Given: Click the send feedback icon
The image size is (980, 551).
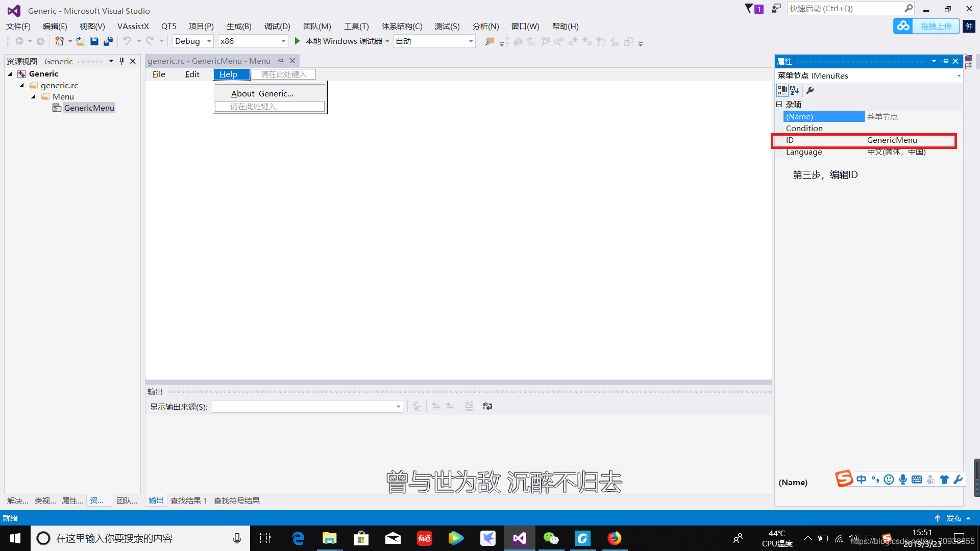Looking at the screenshot, I should point(776,9).
